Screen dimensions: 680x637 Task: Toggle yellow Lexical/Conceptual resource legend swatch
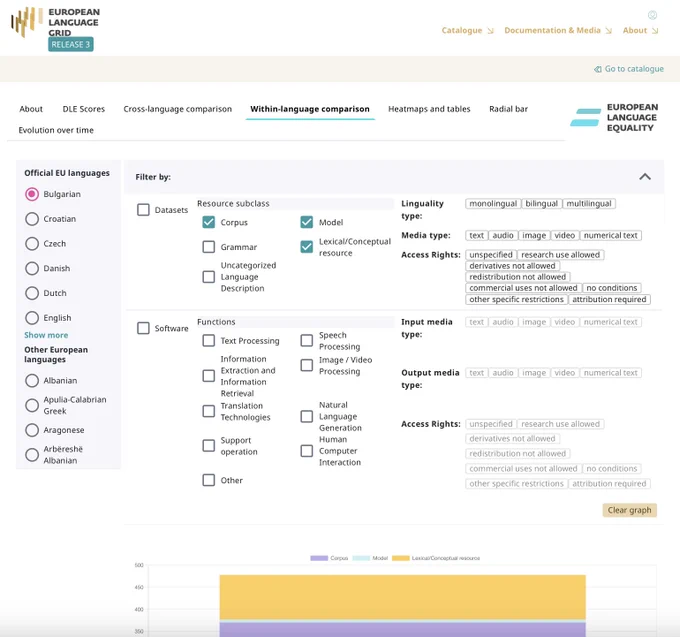[400, 558]
